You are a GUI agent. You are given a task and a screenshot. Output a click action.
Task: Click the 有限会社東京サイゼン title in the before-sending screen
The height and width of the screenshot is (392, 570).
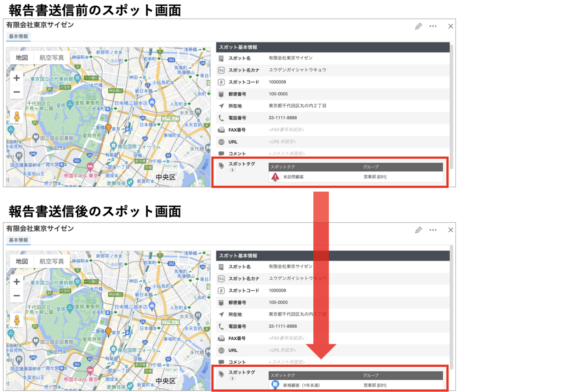click(40, 25)
